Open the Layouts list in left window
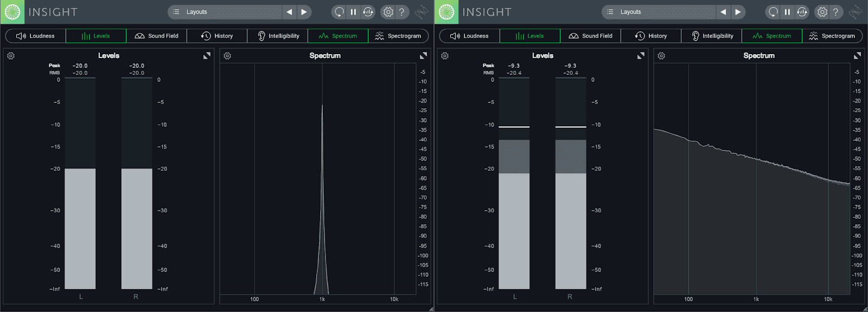The width and height of the screenshot is (868, 312). [225, 12]
